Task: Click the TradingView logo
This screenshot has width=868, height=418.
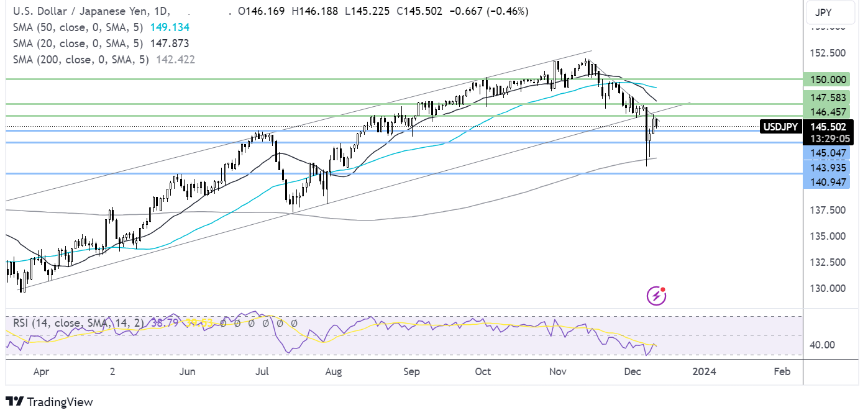Action: (49, 402)
